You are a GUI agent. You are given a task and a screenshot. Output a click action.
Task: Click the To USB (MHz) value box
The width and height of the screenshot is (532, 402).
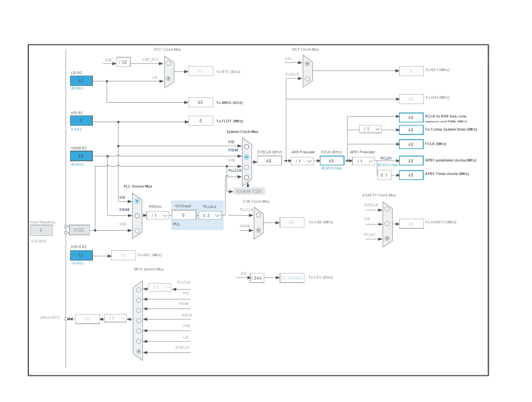(x=292, y=222)
